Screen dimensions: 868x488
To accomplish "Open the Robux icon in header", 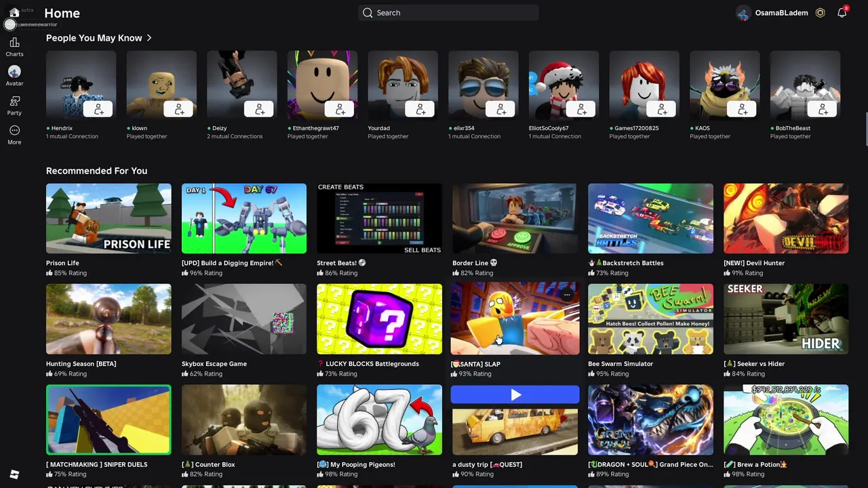I will 820,13.
